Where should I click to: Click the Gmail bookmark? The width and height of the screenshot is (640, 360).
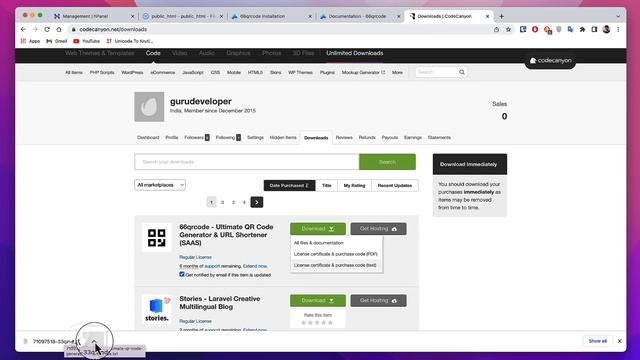[x=57, y=41]
